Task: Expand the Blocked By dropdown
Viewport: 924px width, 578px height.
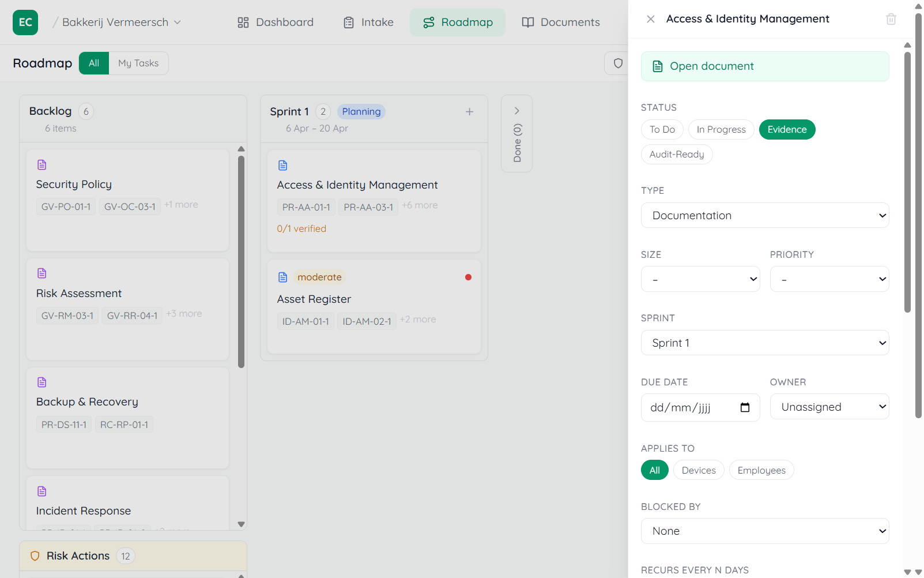Action: [x=764, y=531]
